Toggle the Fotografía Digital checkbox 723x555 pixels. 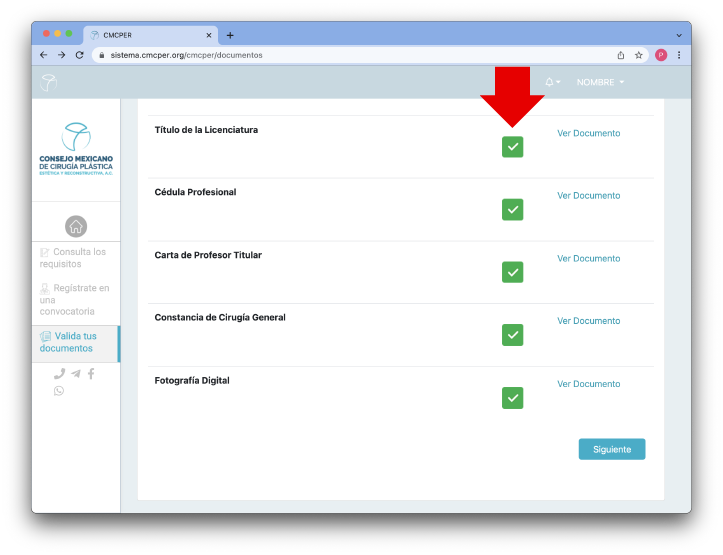coord(512,398)
